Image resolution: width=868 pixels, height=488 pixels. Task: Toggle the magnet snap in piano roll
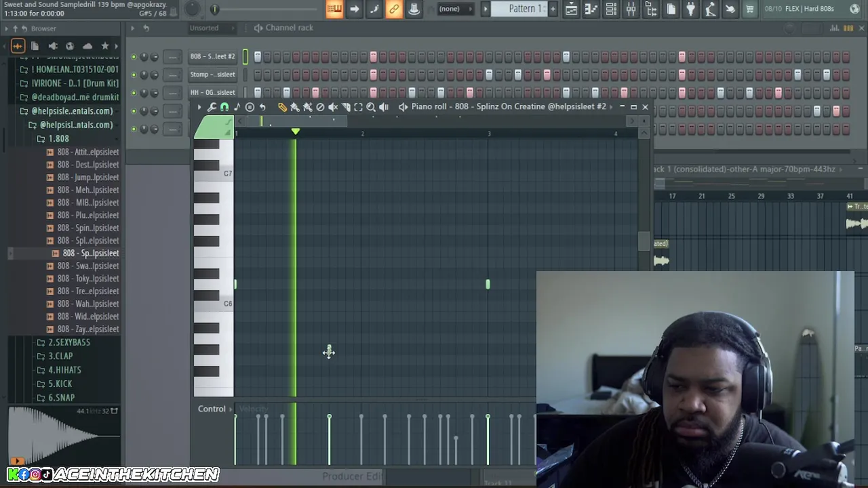[x=224, y=107]
